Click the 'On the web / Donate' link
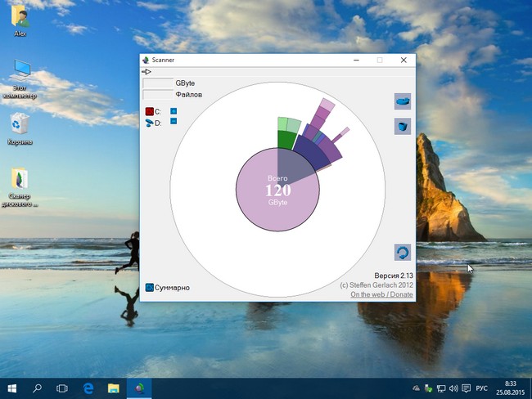Image resolution: width=532 pixels, height=399 pixels. [x=381, y=294]
